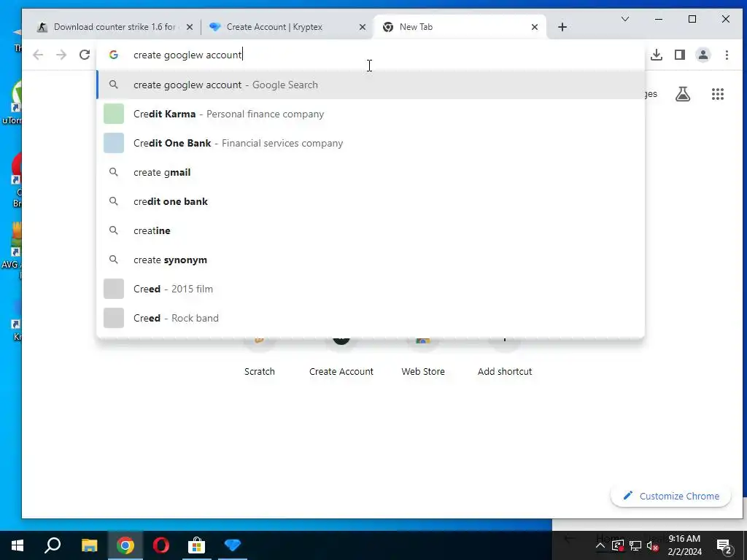Open Kryptex diamond taskbar icon
The image size is (747, 560).
point(233,545)
